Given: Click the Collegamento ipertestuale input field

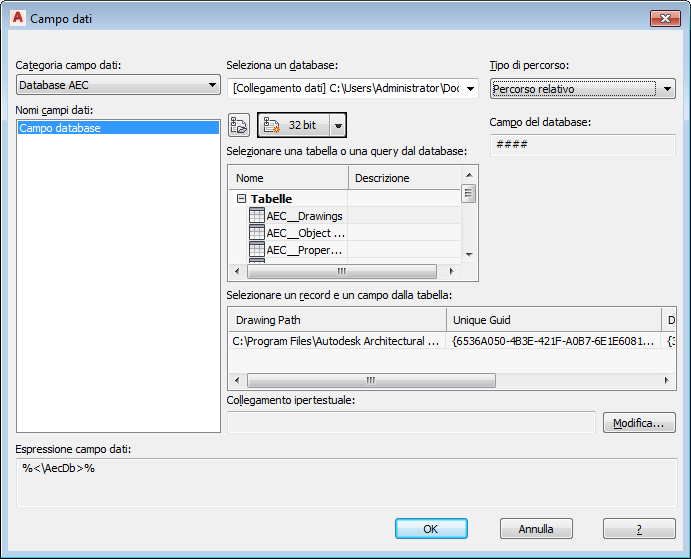Looking at the screenshot, I should tap(411, 422).
